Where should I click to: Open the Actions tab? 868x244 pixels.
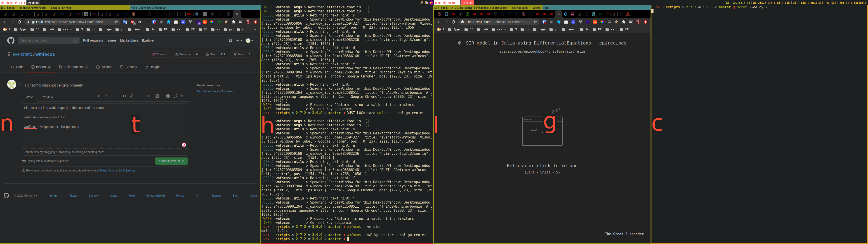[104, 67]
